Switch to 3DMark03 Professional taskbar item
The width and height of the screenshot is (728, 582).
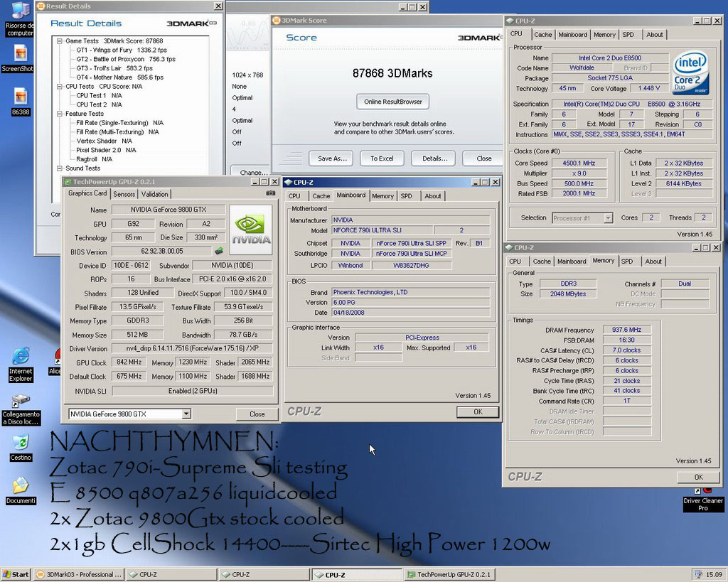[x=79, y=575]
